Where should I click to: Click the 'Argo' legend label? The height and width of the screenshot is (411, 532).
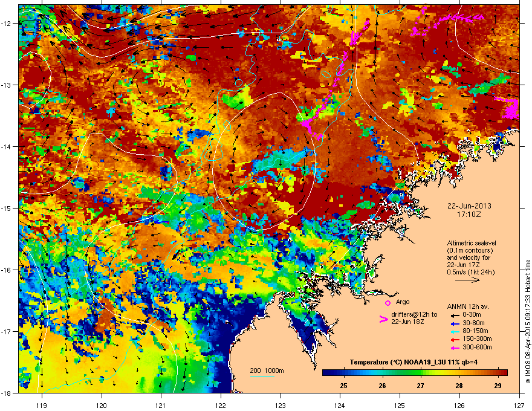[403, 302]
